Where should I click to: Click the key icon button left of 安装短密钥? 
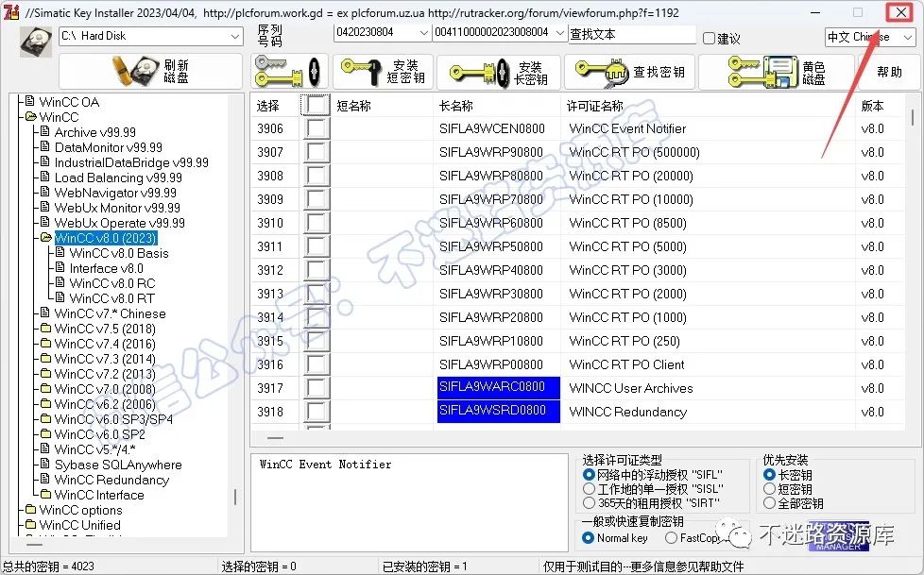pos(289,72)
